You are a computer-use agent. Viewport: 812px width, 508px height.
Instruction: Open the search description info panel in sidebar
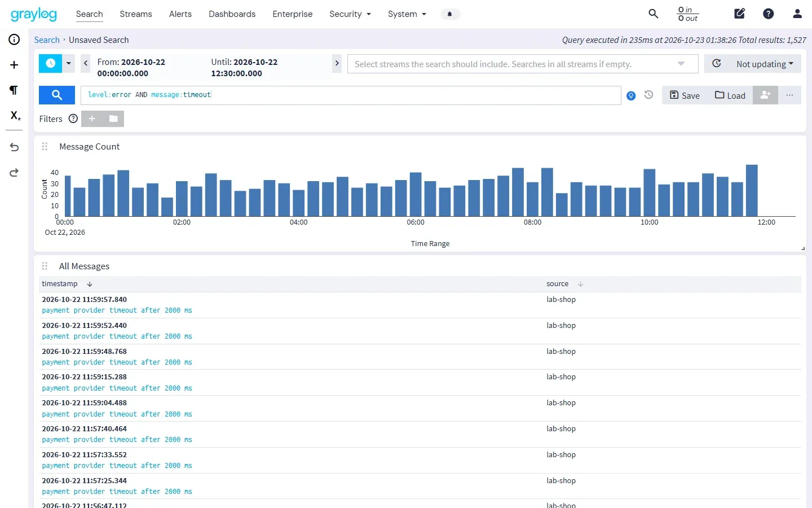click(14, 40)
